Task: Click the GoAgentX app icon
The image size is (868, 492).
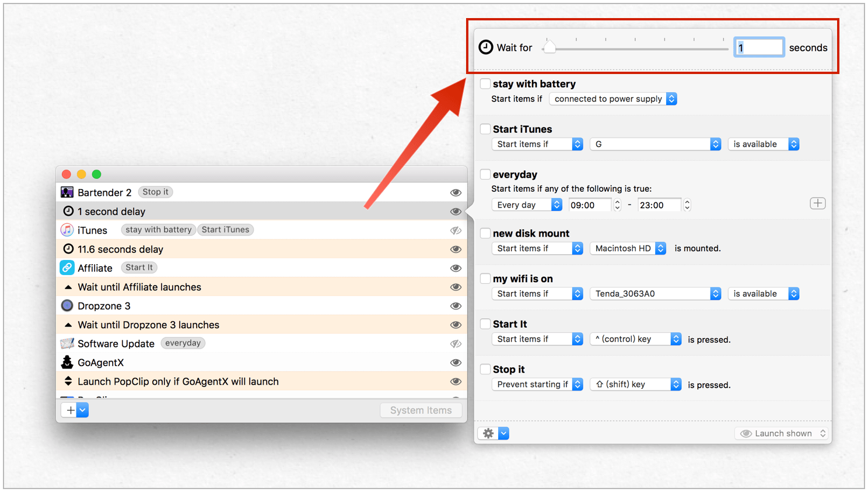Action: pos(67,363)
